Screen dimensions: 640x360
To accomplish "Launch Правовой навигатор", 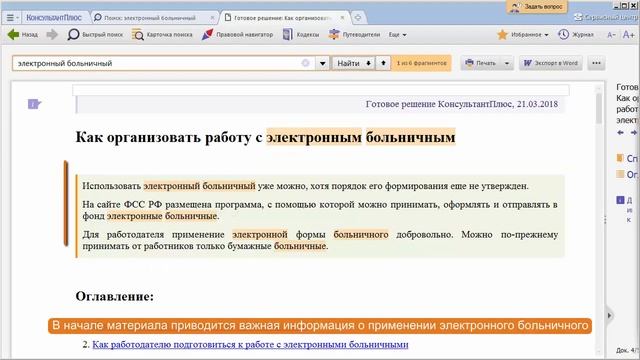I will tap(237, 35).
